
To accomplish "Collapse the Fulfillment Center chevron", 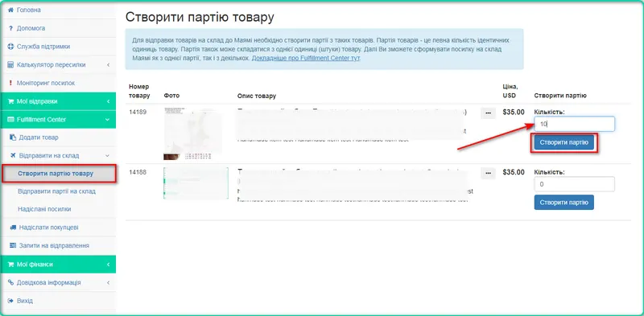I will coord(108,120).
